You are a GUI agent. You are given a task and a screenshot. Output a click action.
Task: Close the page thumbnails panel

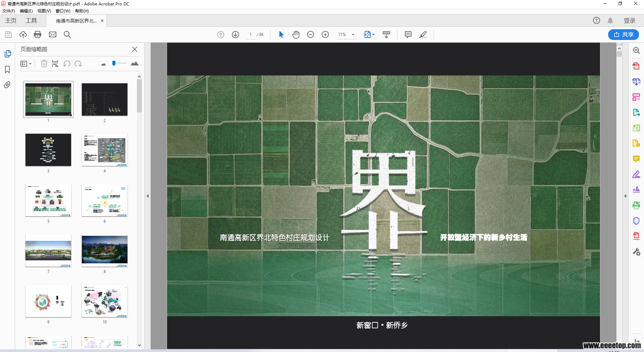135,49
